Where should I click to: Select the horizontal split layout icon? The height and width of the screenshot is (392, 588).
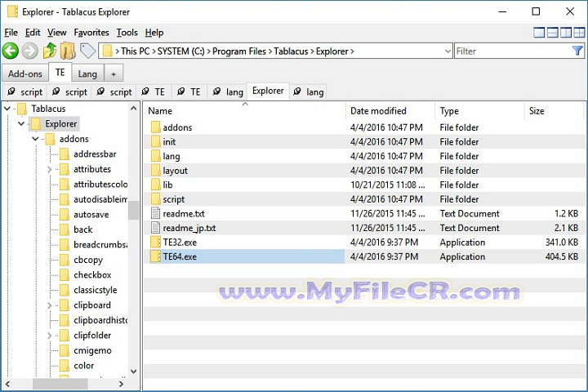[552, 33]
